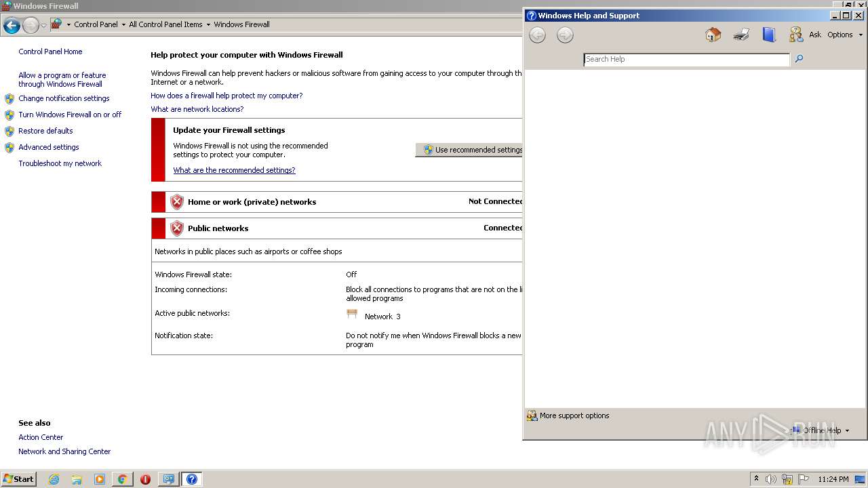The width and height of the screenshot is (868, 488).
Task: Click red shield icon for Home or work networks
Action: [x=177, y=201]
